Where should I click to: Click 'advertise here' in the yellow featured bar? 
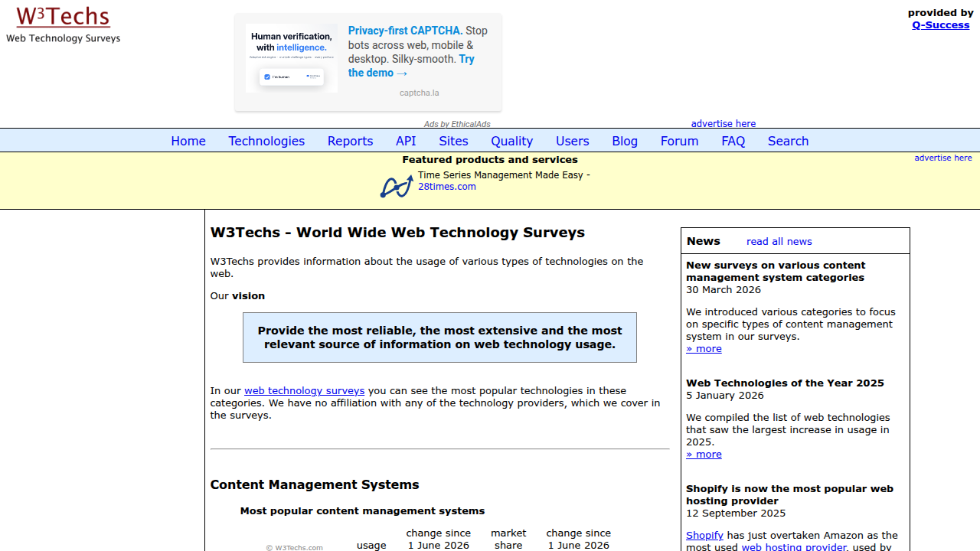coord(943,158)
